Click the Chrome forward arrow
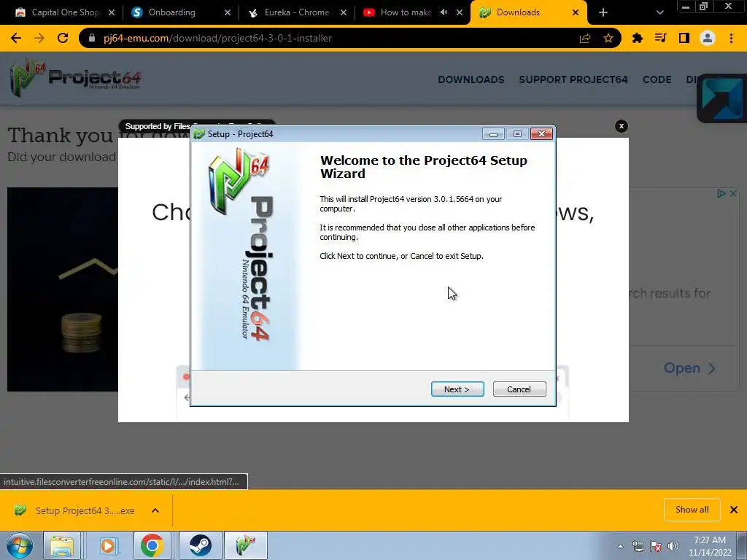The image size is (747, 560). coord(39,38)
